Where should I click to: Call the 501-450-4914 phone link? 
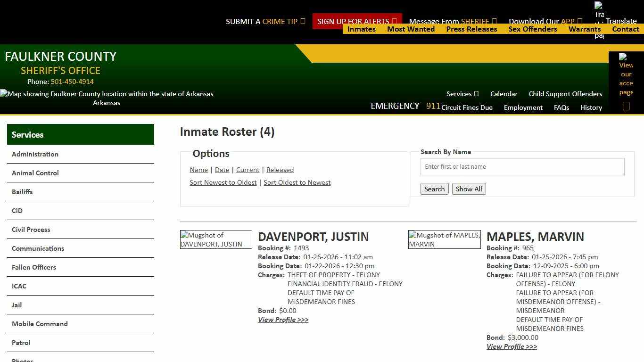(x=72, y=82)
